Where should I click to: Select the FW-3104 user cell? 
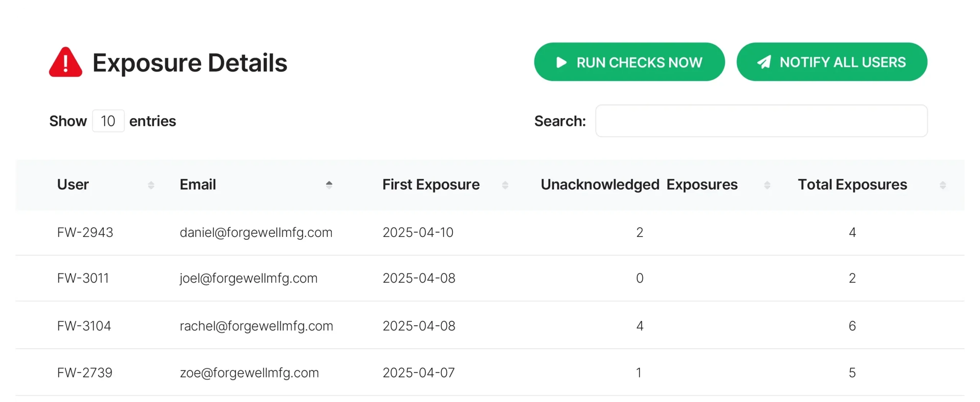84,326
